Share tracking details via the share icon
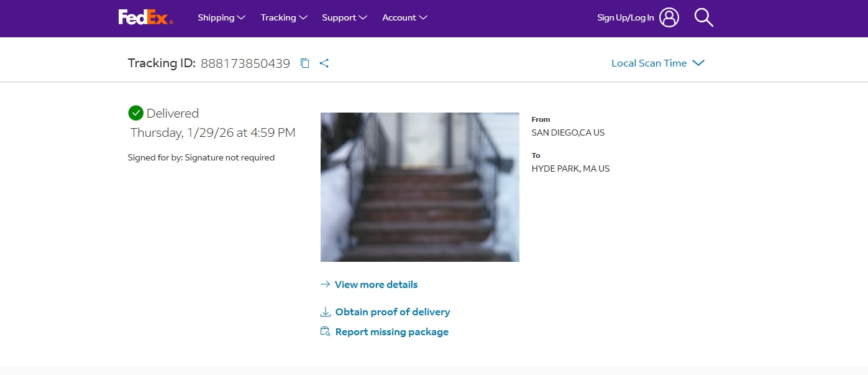 [x=324, y=63]
